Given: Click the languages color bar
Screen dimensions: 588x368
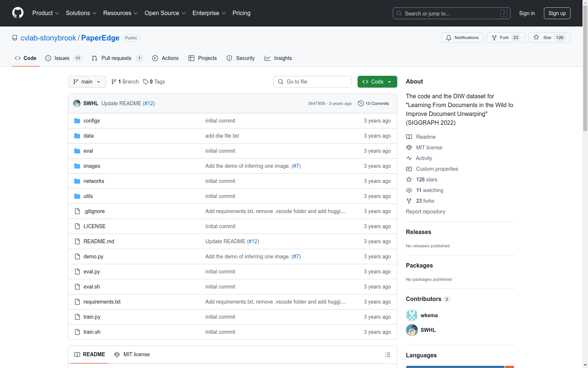Looking at the screenshot, I should point(460,367).
